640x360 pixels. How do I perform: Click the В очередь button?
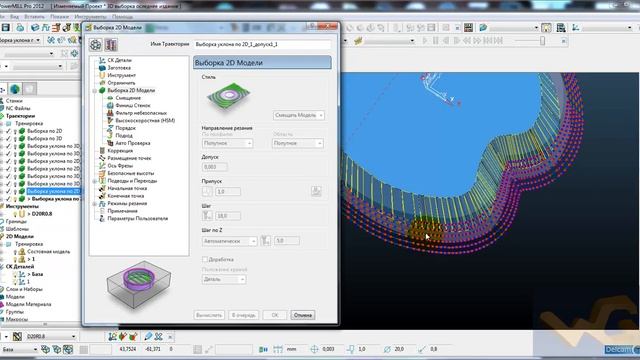[x=244, y=315]
